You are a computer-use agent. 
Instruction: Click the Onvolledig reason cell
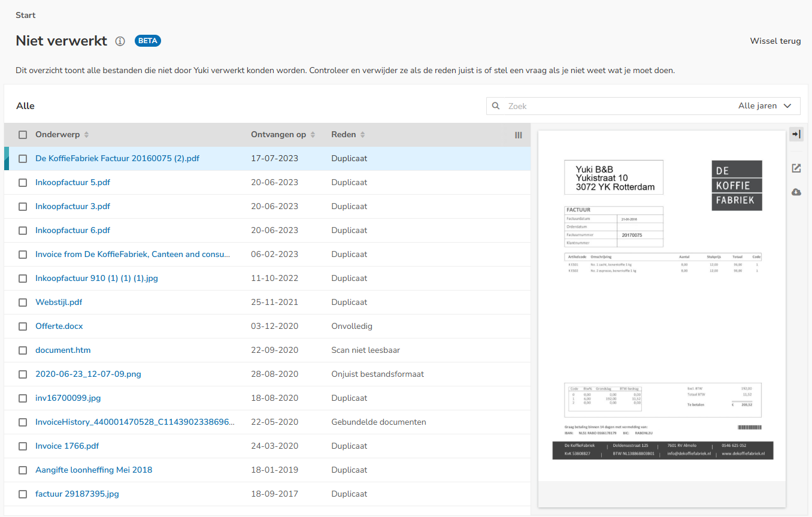click(x=352, y=326)
